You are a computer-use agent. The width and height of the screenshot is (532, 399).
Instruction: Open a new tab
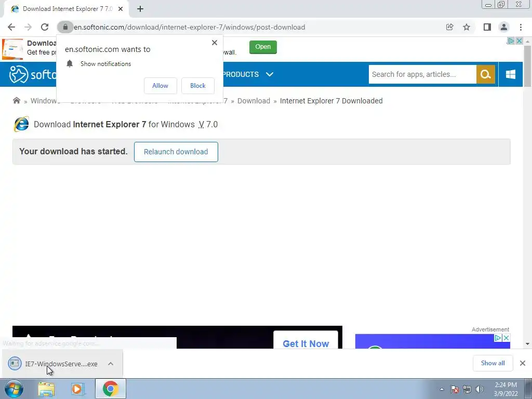pos(140,9)
